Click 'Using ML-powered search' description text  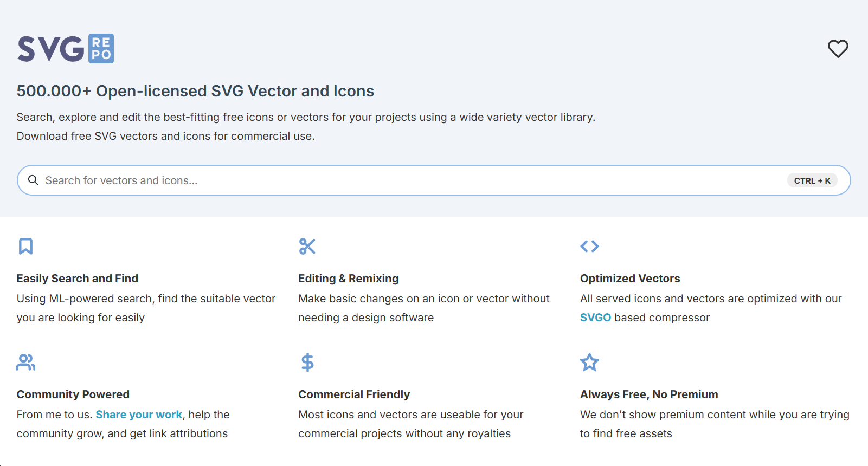[x=146, y=308]
